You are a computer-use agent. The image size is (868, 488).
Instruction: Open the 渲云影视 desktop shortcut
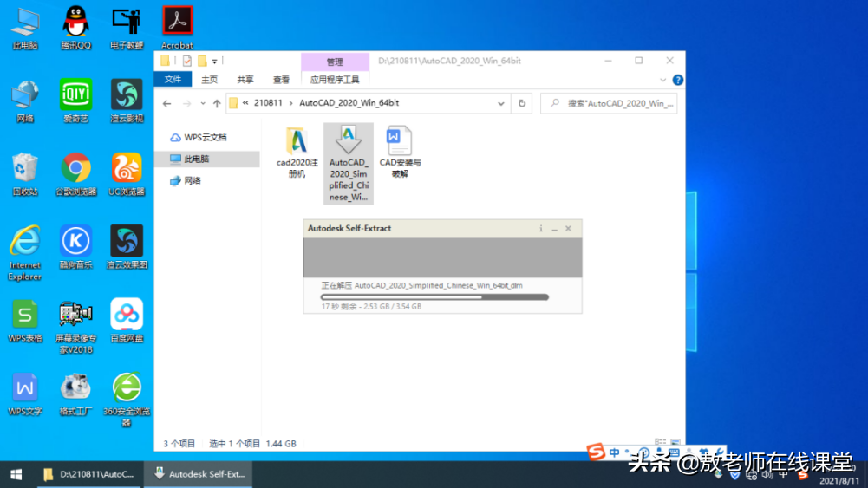click(x=127, y=101)
